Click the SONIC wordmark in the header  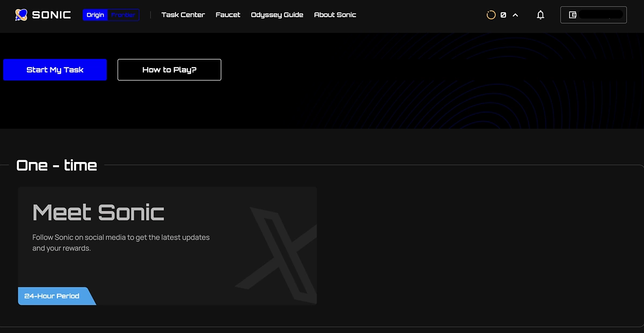[52, 15]
